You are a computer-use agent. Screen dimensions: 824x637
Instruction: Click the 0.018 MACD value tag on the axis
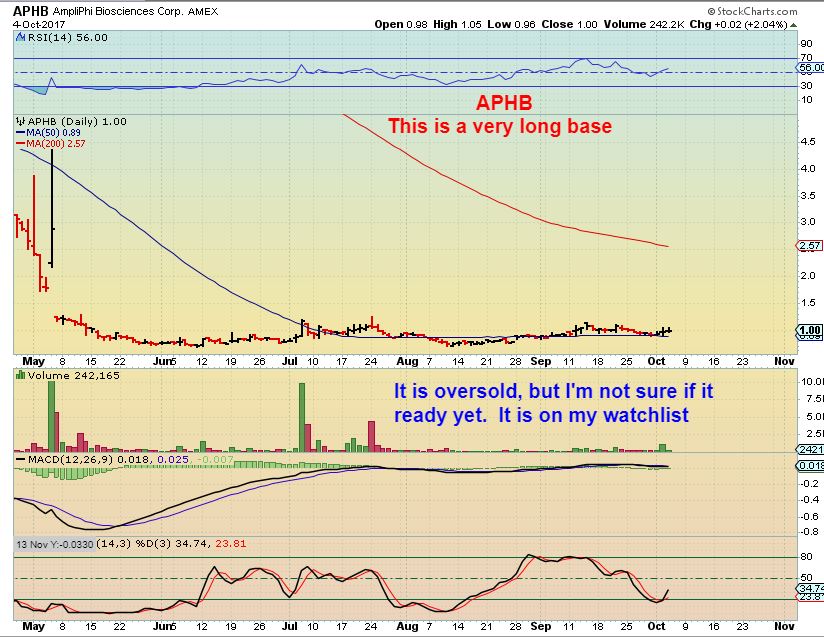pos(811,466)
